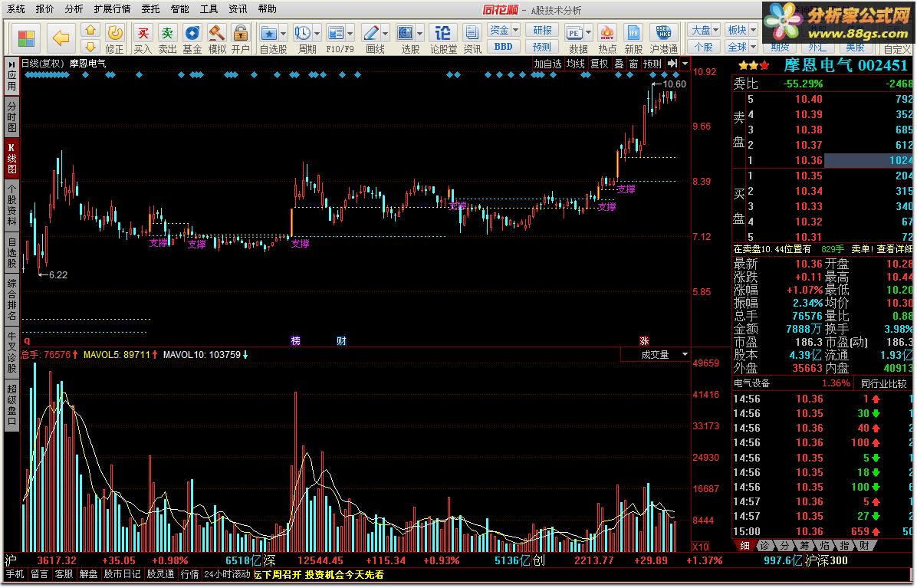This screenshot has width=917, height=588.
Task: Open the 自选股 star folder icon
Action: point(268,33)
